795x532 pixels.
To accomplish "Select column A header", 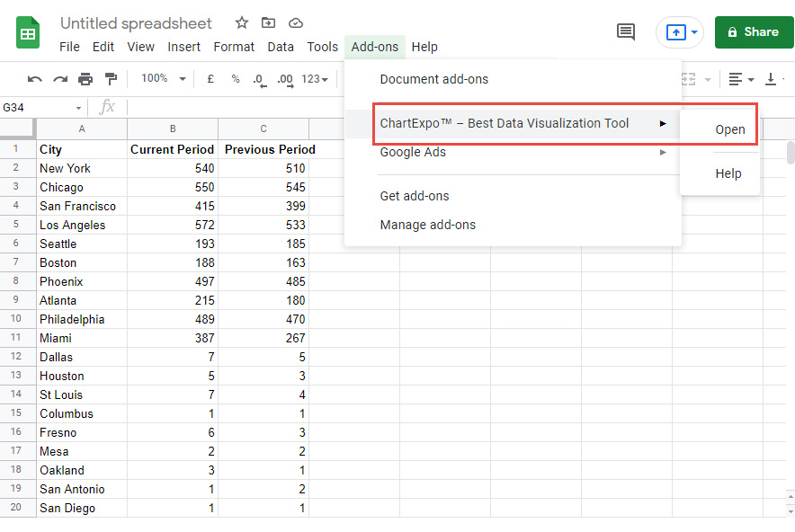I will click(x=82, y=129).
